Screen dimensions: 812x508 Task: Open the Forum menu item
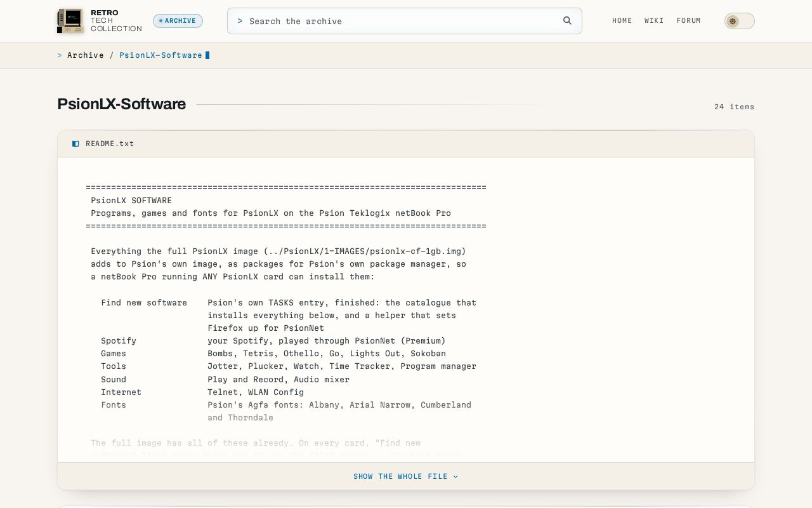click(688, 21)
